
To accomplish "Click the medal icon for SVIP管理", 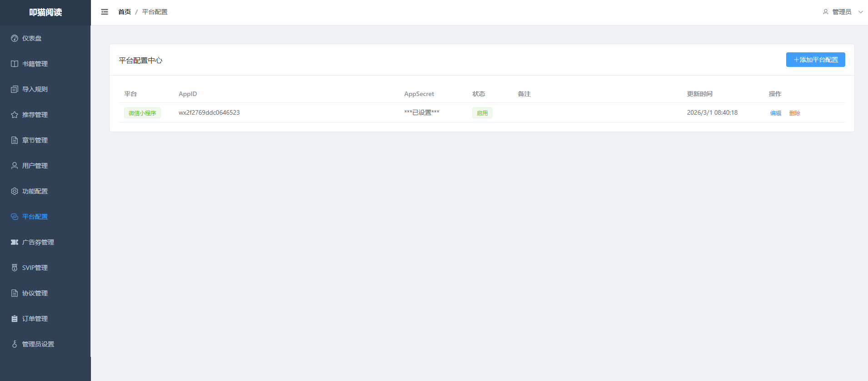I will (15, 268).
